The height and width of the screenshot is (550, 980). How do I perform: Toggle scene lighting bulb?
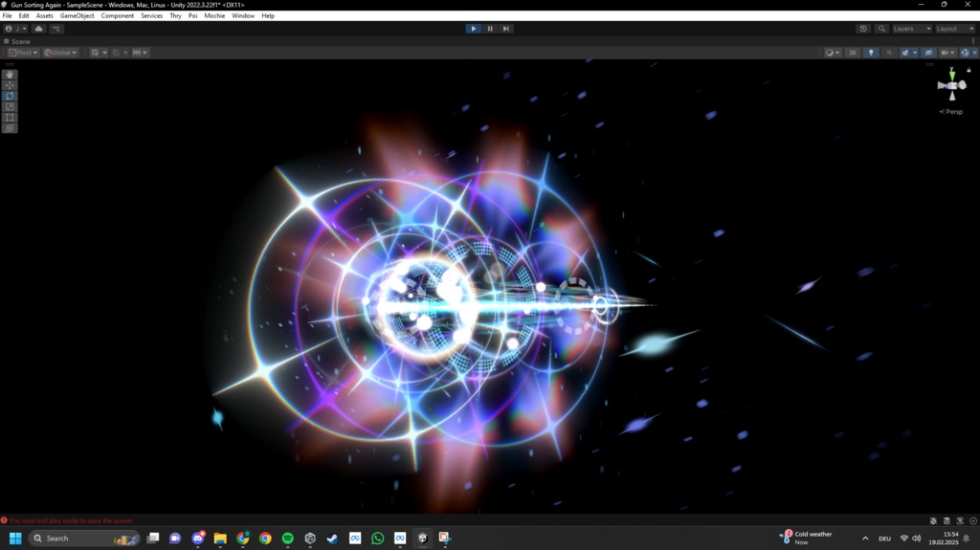coord(871,53)
